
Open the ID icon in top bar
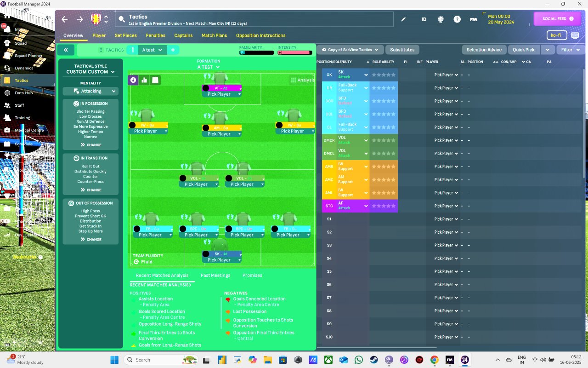pos(424,19)
